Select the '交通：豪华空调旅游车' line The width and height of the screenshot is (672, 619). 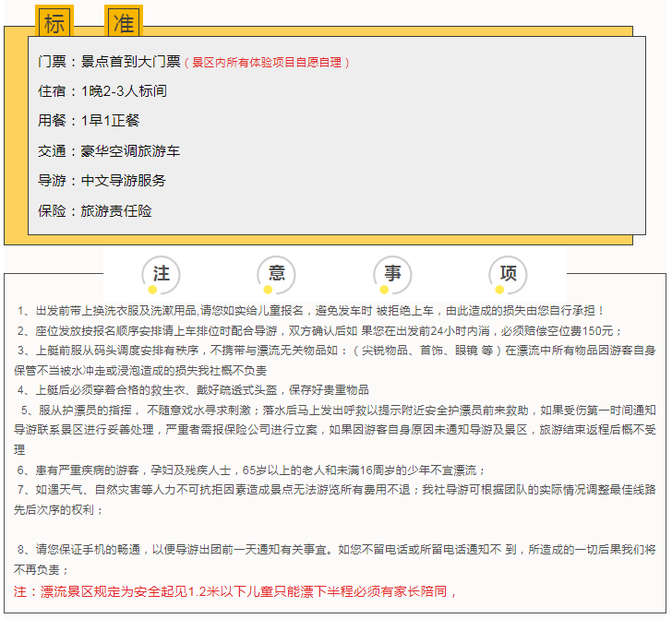tap(109, 150)
